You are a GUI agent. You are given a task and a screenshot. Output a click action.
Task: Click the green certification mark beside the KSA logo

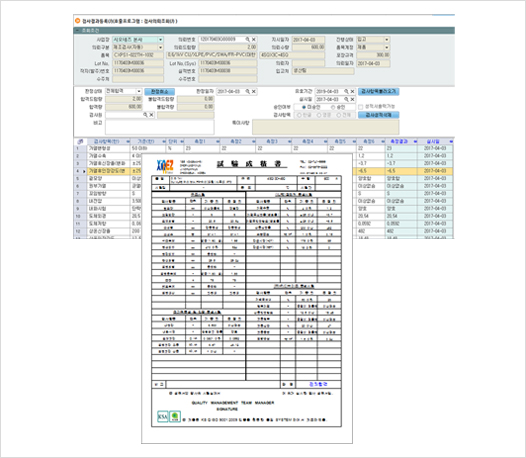point(175,417)
